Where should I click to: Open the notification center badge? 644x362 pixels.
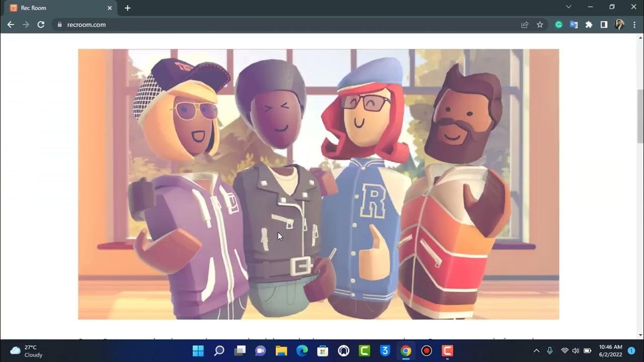631,350
